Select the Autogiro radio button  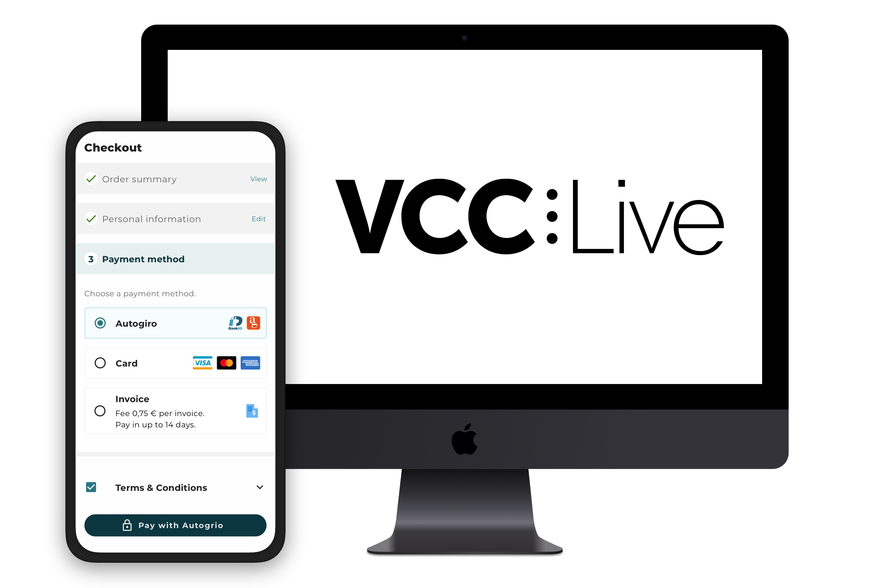tap(102, 322)
